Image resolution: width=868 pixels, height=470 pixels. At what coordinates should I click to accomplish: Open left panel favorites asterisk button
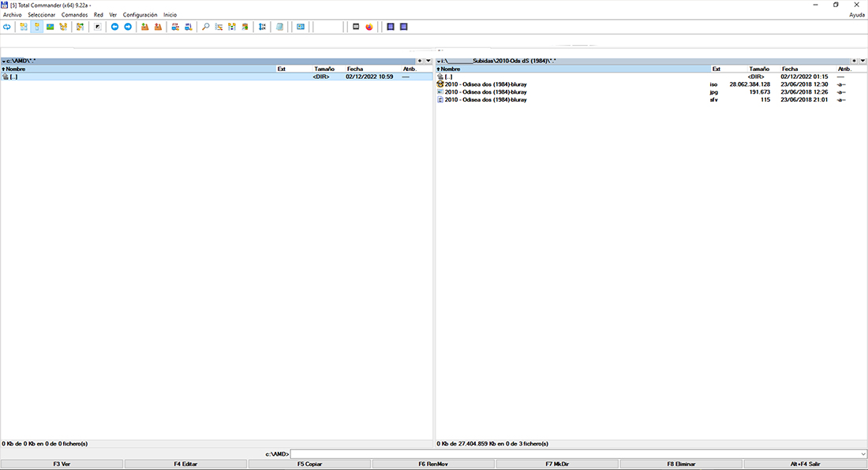420,61
